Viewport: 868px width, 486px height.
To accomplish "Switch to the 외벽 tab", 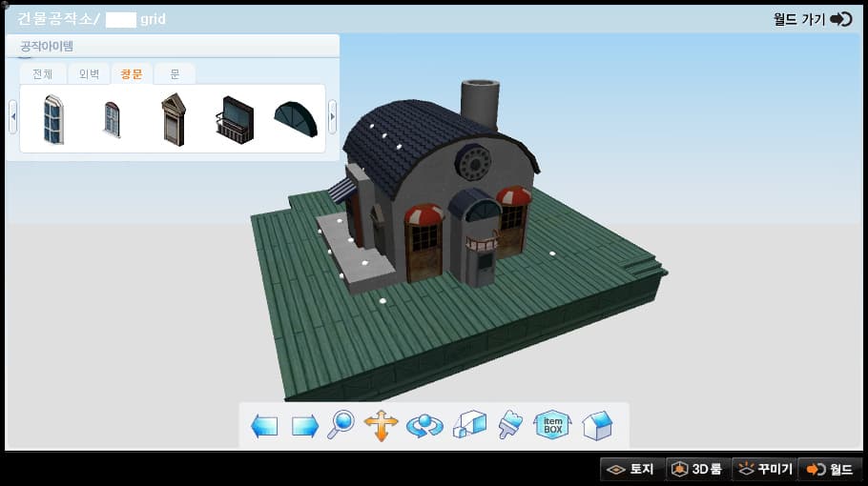I will 89,74.
